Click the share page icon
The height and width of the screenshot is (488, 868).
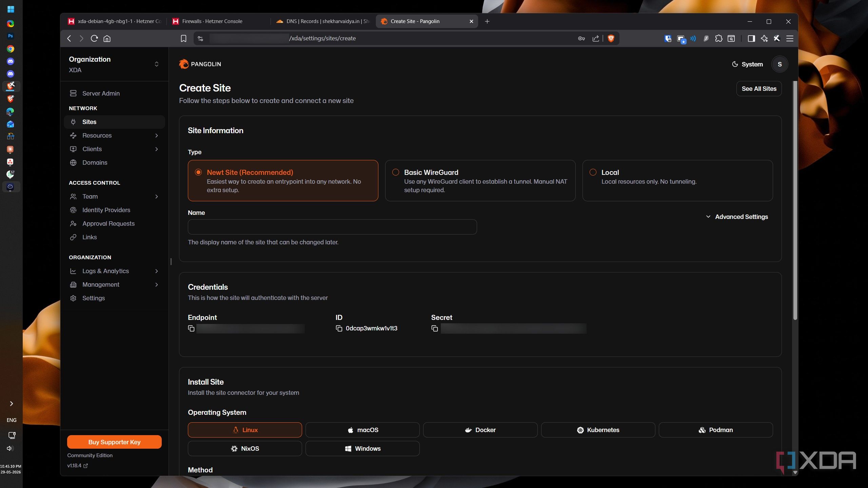click(596, 38)
